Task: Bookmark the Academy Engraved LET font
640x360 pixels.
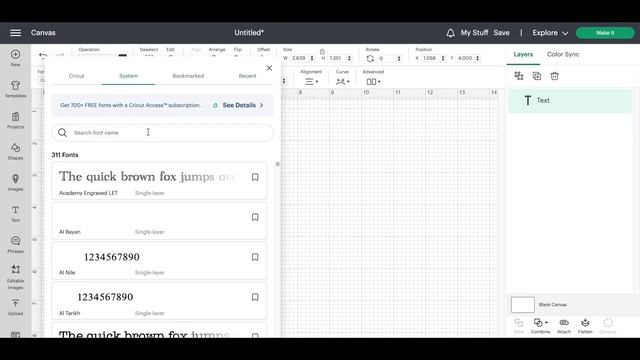Action: tap(255, 177)
